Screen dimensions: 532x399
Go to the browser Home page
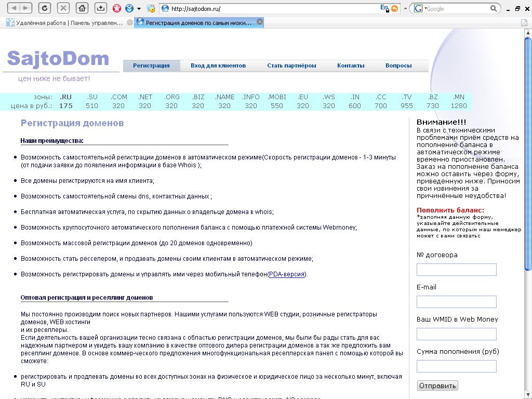(x=81, y=8)
